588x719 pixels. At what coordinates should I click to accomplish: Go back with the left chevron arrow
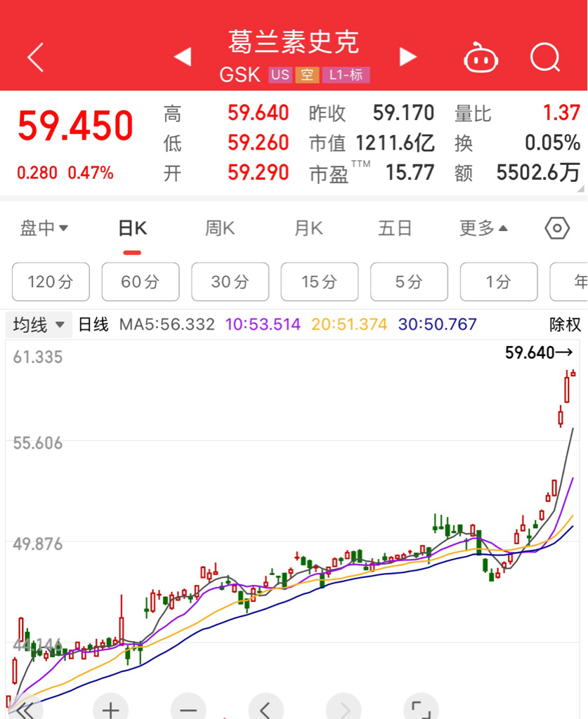[35, 58]
